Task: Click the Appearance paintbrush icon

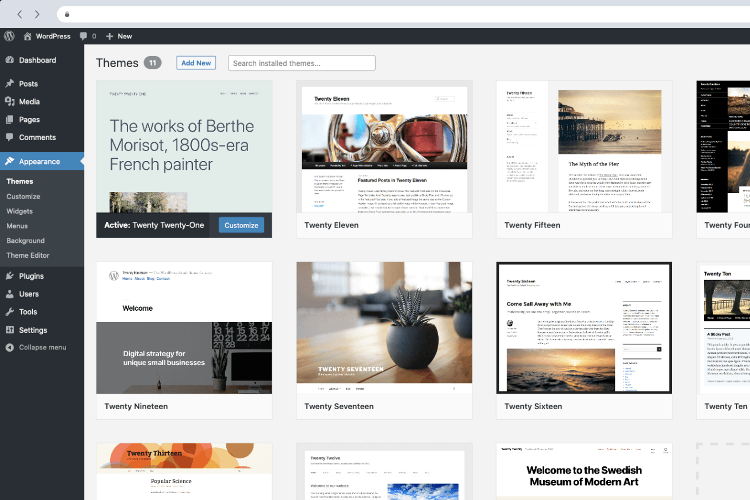Action: coord(10,161)
